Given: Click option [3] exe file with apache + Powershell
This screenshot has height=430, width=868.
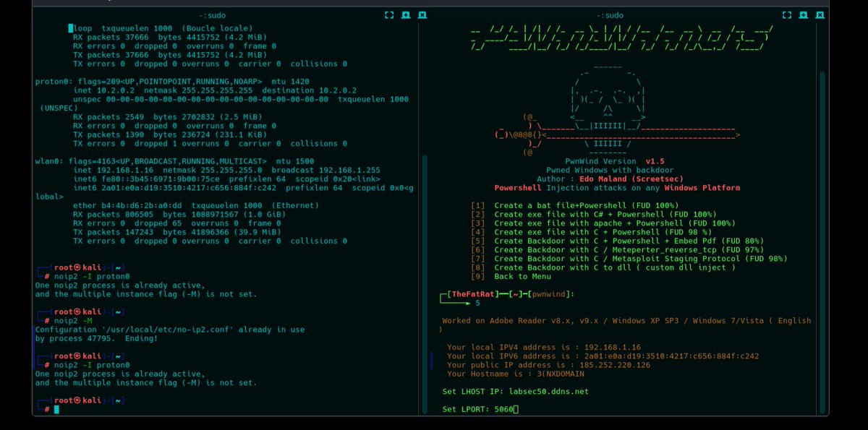Looking at the screenshot, I should tap(603, 223).
